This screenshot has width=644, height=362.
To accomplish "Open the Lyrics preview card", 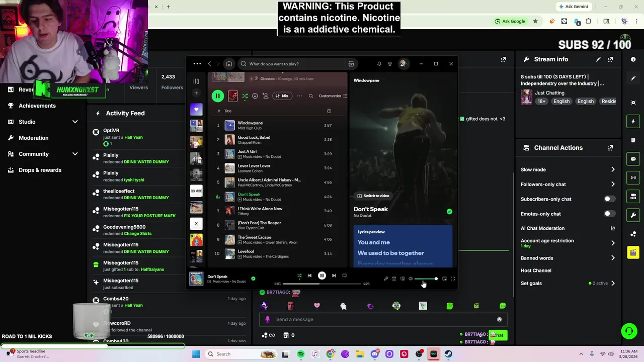I will point(403,246).
